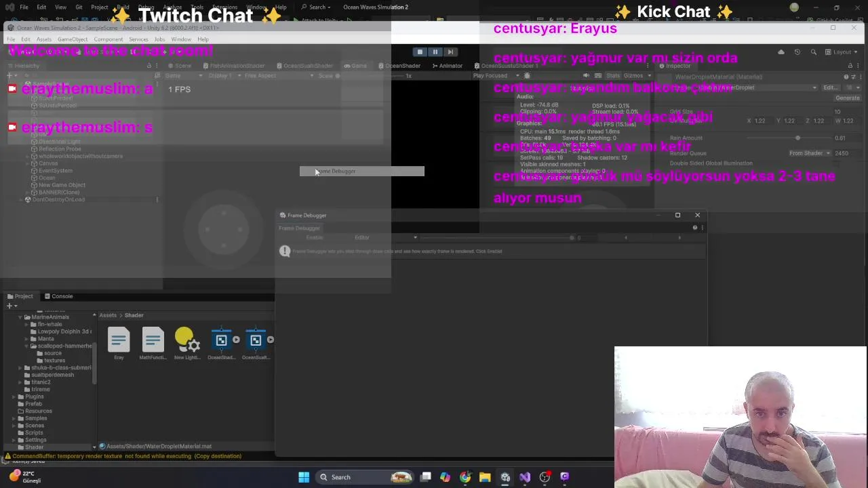Screen dimensions: 868x488
Task: Click the taskbar Search box
Action: click(x=365, y=477)
